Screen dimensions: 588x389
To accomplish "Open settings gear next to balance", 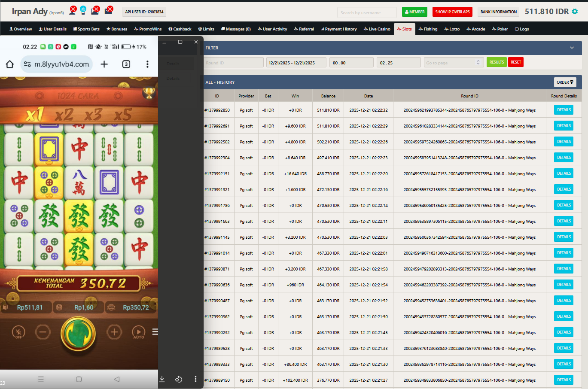I will (x=575, y=12).
